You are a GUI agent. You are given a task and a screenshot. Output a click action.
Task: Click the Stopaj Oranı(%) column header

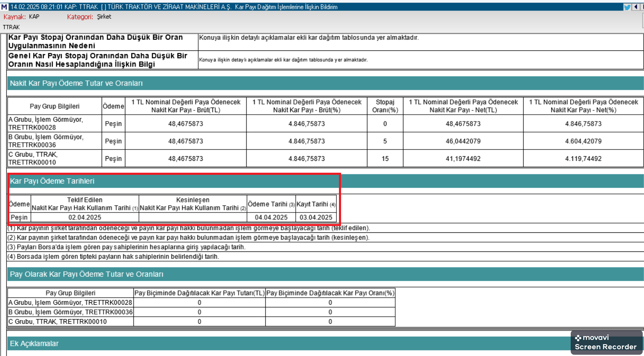(385, 106)
